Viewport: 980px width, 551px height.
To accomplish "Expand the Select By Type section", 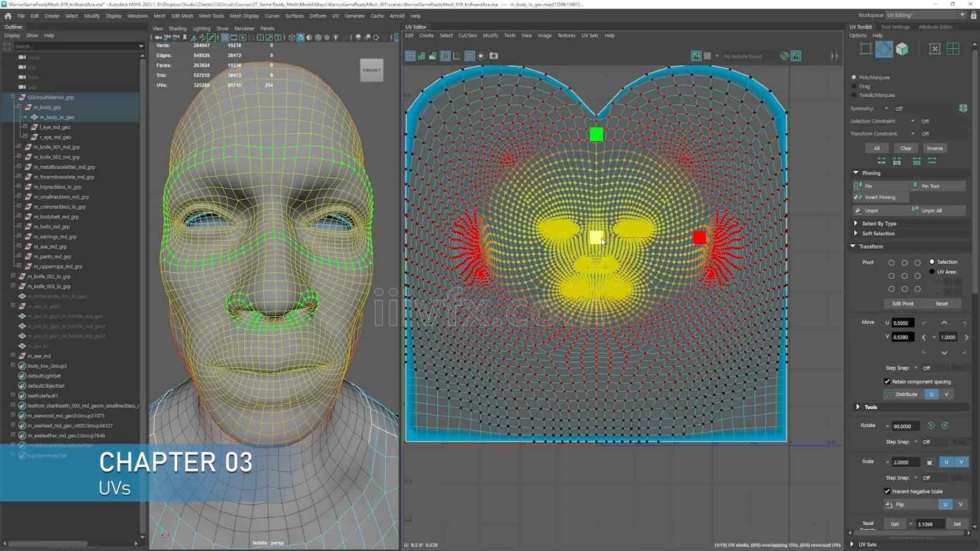I will coord(856,223).
